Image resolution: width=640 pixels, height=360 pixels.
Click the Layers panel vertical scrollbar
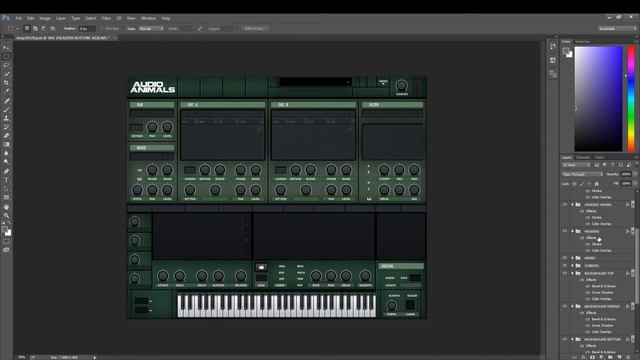[x=637, y=267]
